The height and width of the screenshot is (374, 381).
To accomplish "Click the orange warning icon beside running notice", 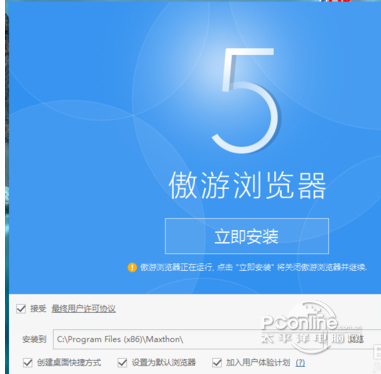I will point(132,267).
